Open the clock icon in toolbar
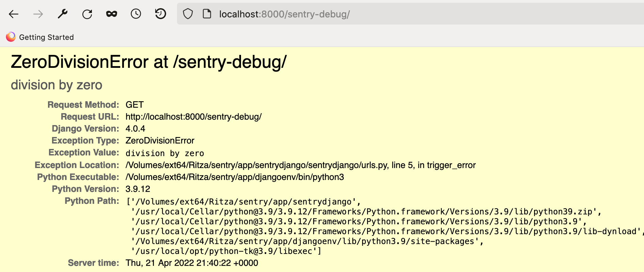This screenshot has height=272, width=644. coord(136,14)
